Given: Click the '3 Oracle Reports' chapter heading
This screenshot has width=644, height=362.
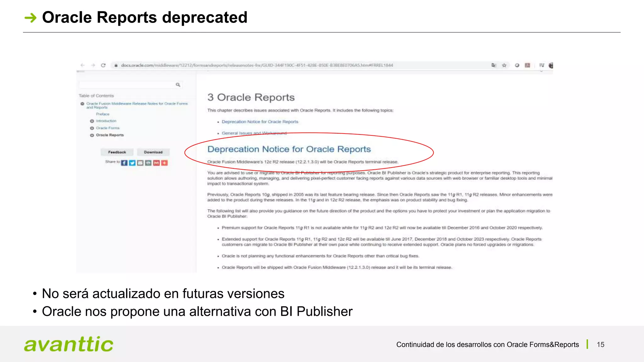Looking at the screenshot, I should (251, 97).
